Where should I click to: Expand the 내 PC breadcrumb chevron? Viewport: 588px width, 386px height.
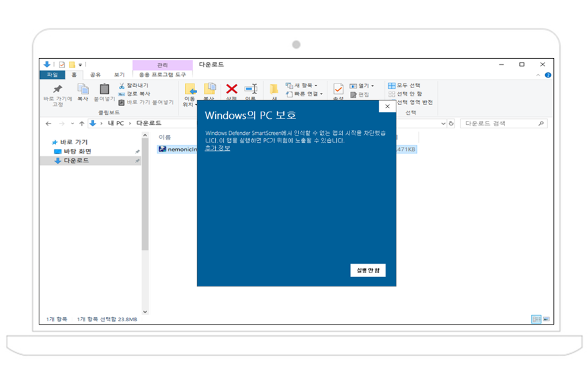tap(130, 124)
